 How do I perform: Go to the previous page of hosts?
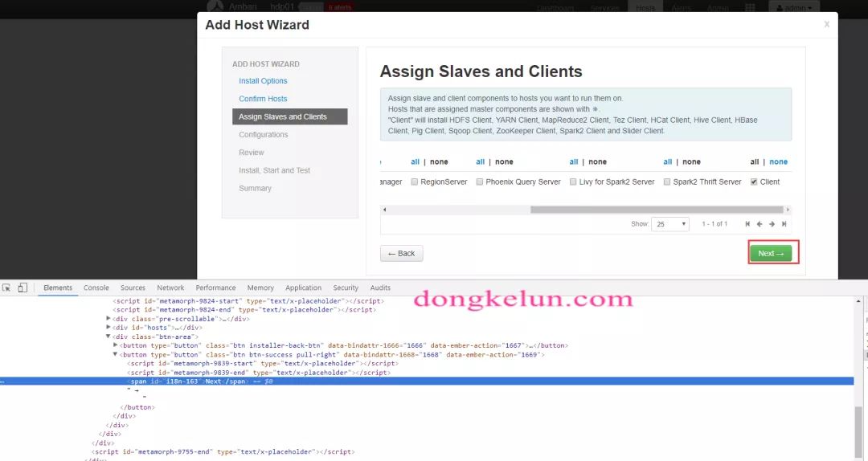point(759,224)
